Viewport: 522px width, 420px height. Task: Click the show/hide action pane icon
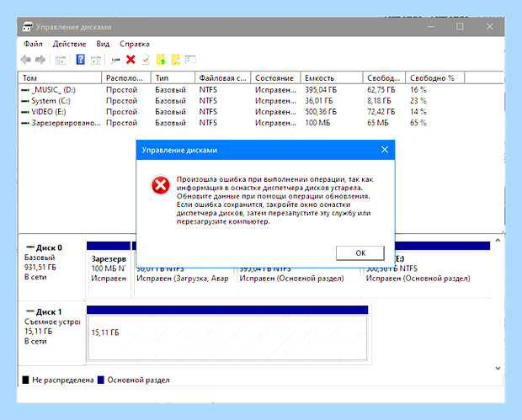click(96, 61)
